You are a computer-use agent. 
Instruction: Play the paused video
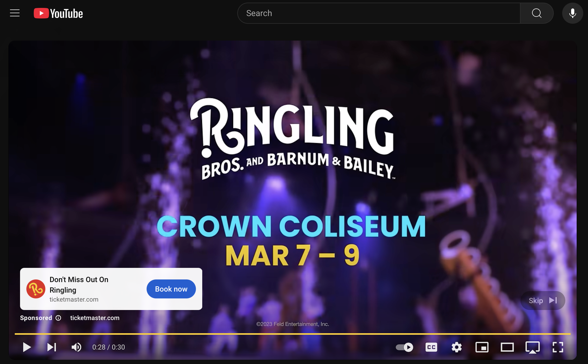point(27,347)
